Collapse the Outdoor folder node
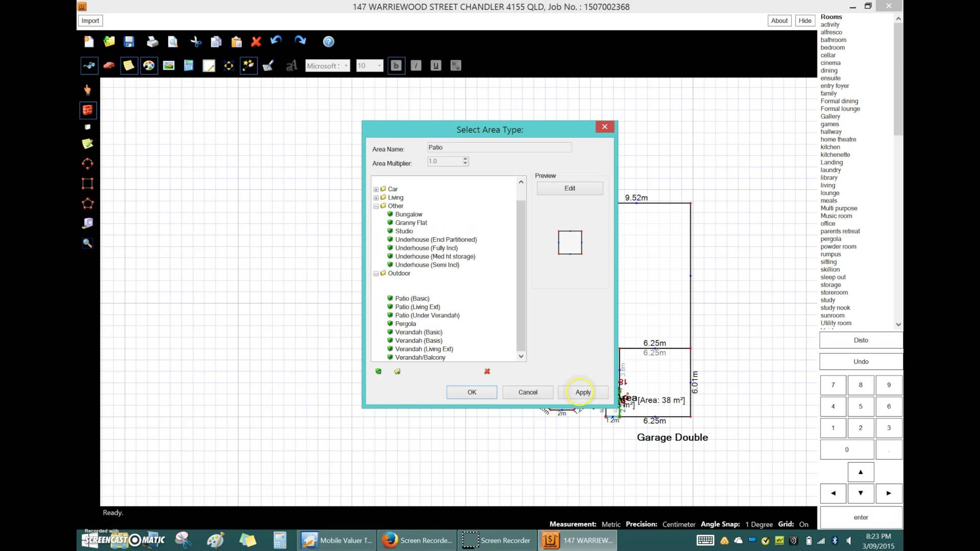 [376, 273]
